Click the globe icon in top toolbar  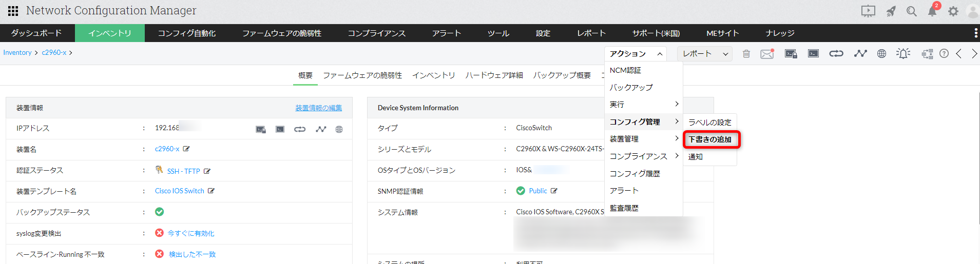(x=881, y=53)
